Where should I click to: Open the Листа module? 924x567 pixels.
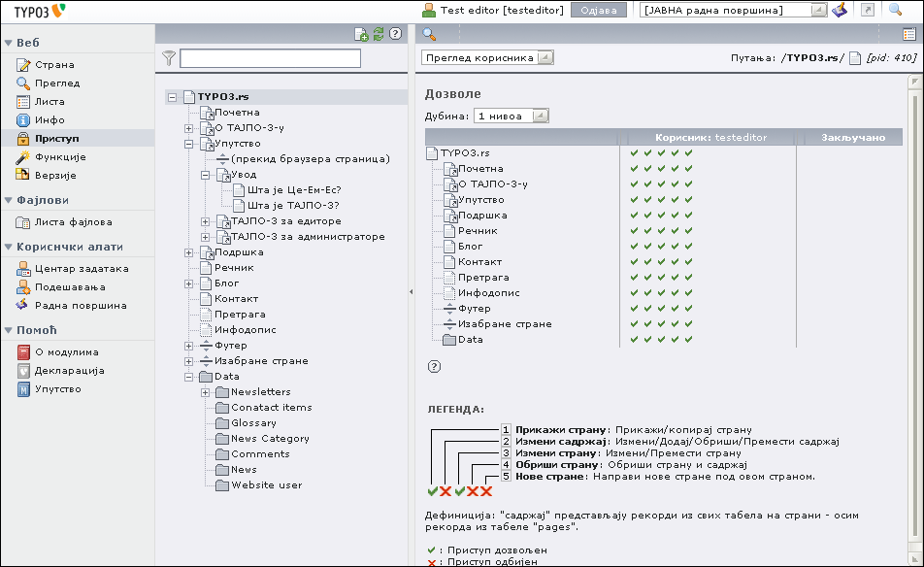pyautogui.click(x=49, y=101)
